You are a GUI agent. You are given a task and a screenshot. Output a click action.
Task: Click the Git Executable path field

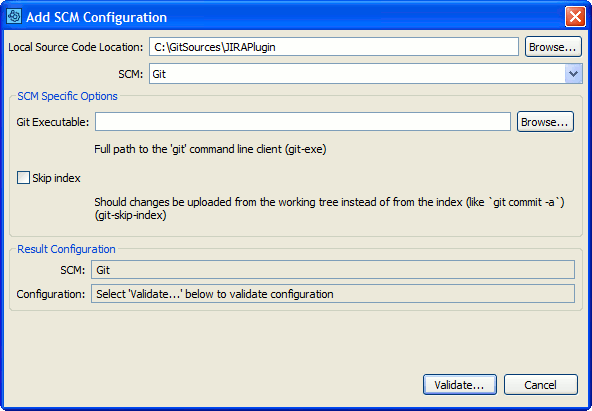[303, 122]
